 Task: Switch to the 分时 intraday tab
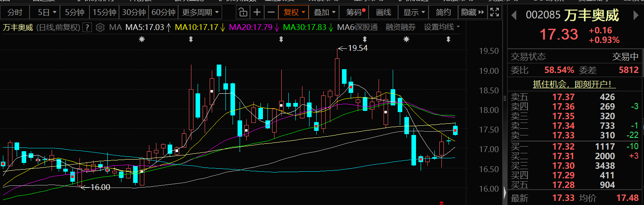[15, 12]
